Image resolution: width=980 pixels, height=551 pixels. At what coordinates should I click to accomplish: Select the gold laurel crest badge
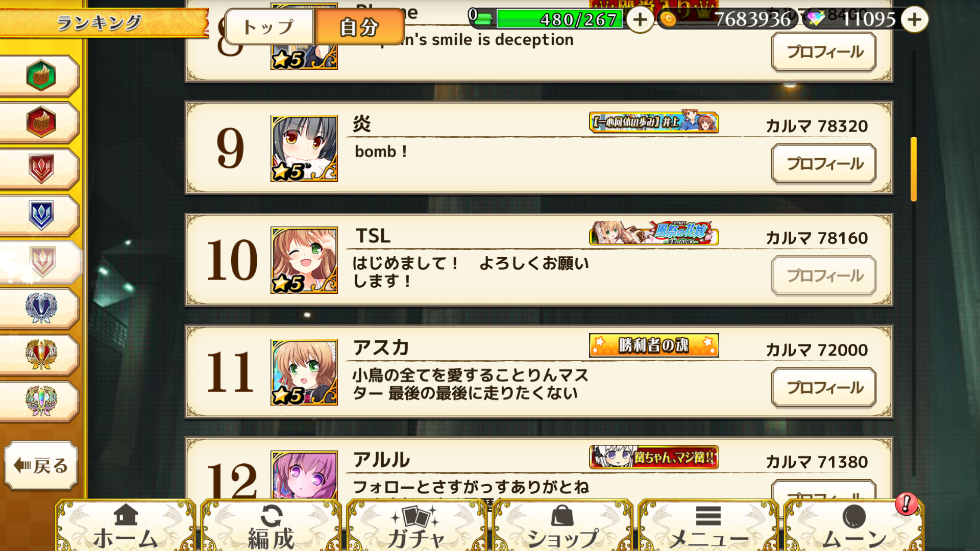(40, 355)
